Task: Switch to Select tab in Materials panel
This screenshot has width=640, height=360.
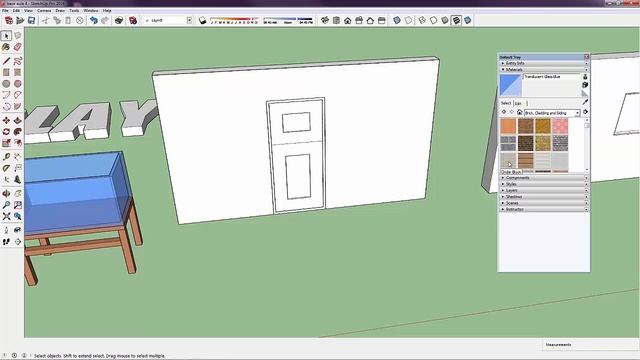Action: pyautogui.click(x=506, y=103)
